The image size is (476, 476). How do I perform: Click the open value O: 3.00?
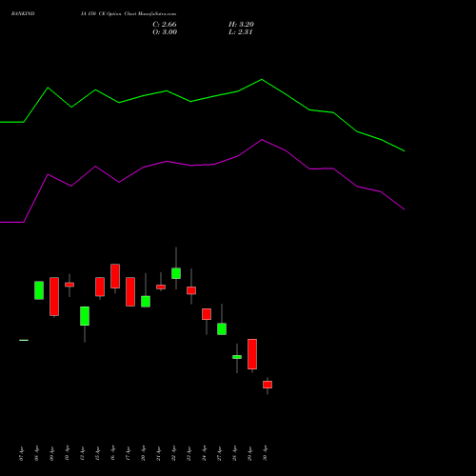point(165,32)
